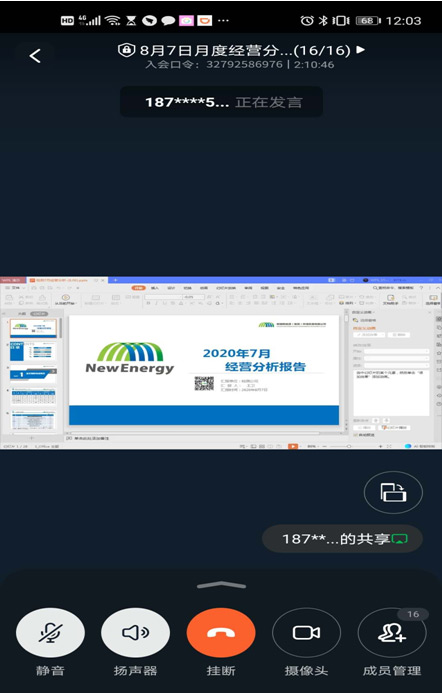Click the 16 participant count badge
The width and height of the screenshot is (442, 693).
click(413, 614)
